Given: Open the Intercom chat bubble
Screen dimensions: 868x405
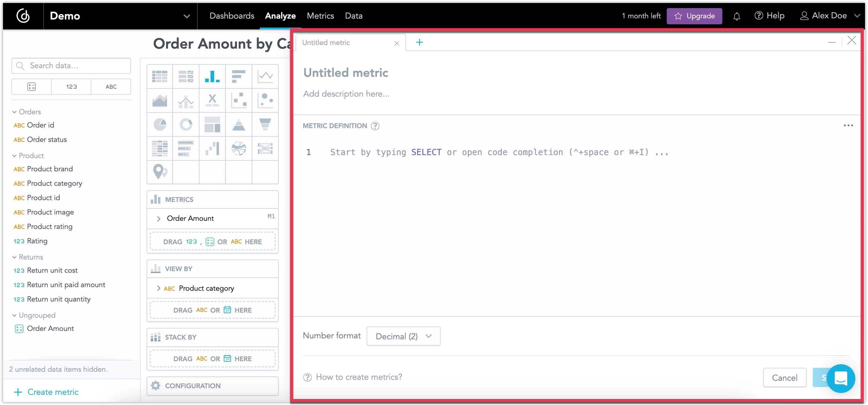Looking at the screenshot, I should 840,379.
